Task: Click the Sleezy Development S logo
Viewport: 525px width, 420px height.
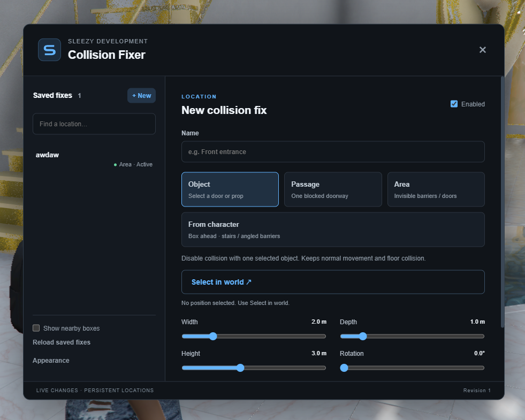Action: click(50, 50)
